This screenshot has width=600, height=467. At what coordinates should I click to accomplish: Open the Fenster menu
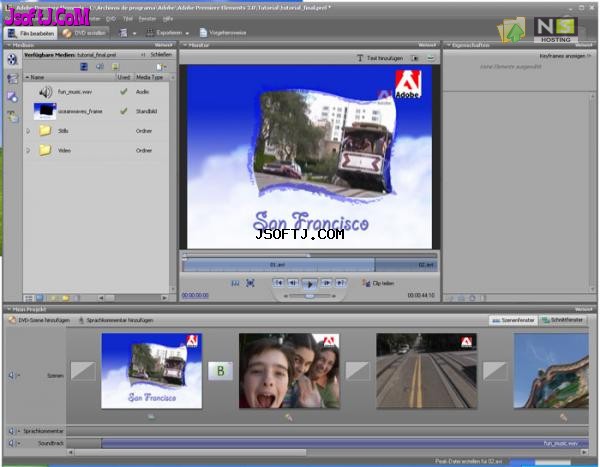147,18
